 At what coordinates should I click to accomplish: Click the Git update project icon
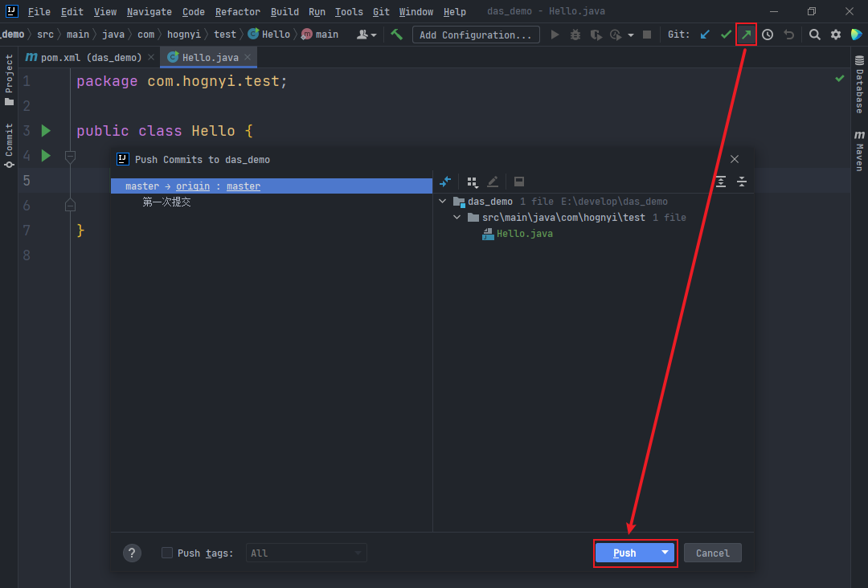(x=705, y=35)
